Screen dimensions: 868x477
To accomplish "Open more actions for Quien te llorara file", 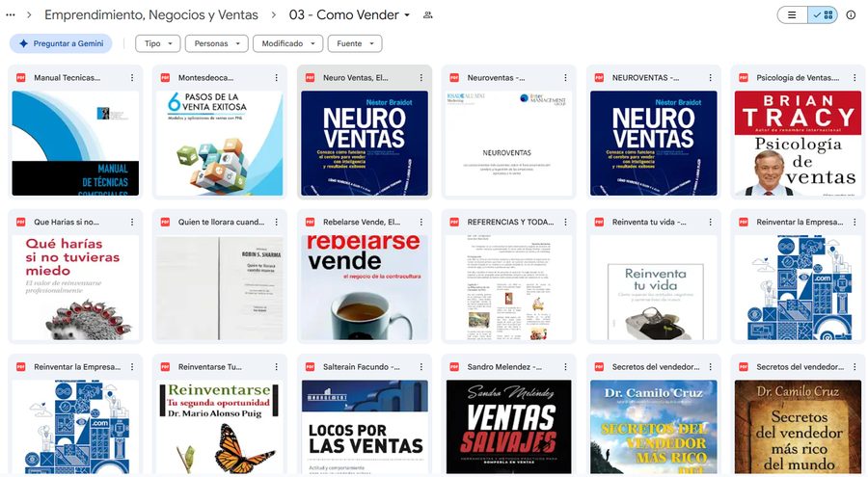I will click(x=276, y=222).
